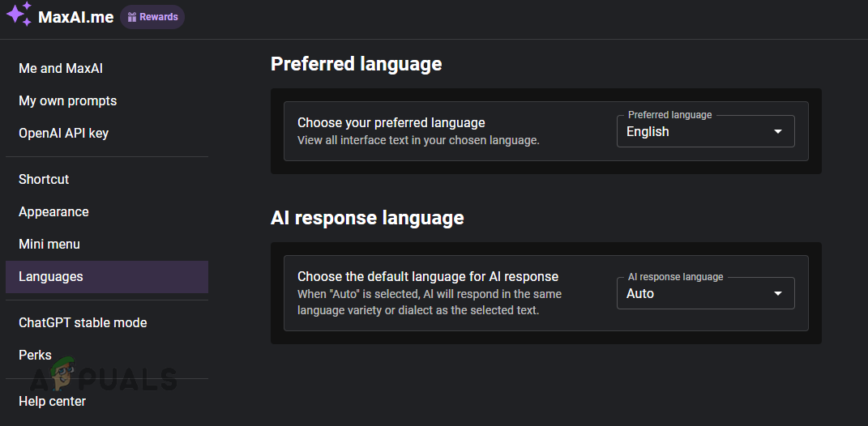
Task: Open the Rewards button
Action: [x=152, y=17]
